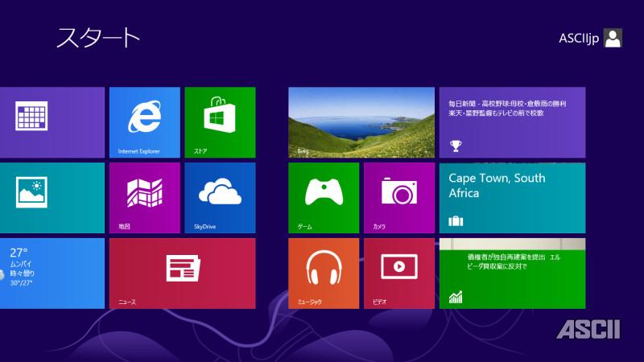Open the ニュース (News) tile
Viewport: 644px width, 362px height.
183,274
